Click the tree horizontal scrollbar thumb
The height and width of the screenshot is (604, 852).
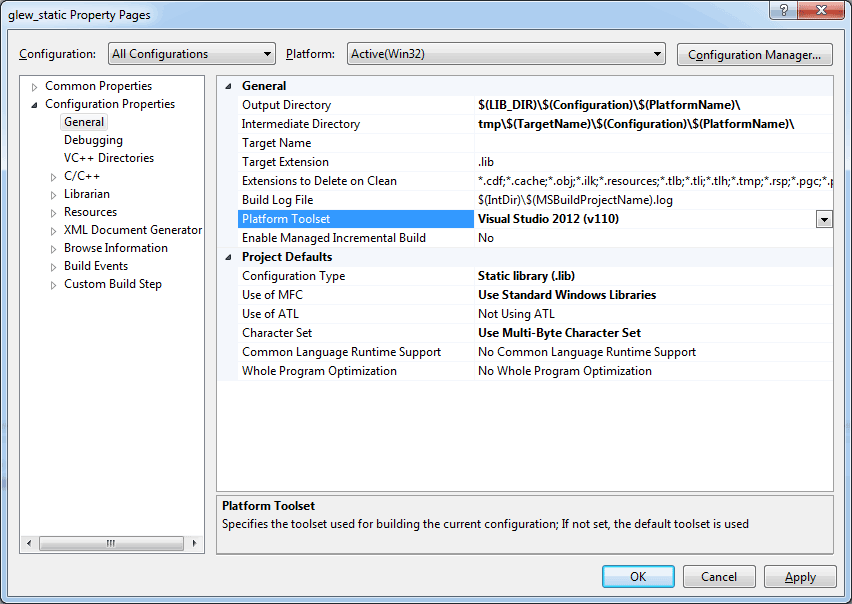(111, 543)
